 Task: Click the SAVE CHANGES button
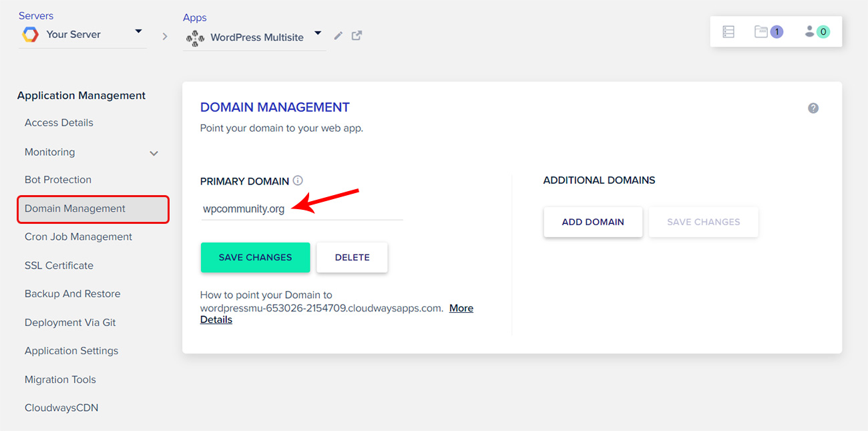[255, 257]
